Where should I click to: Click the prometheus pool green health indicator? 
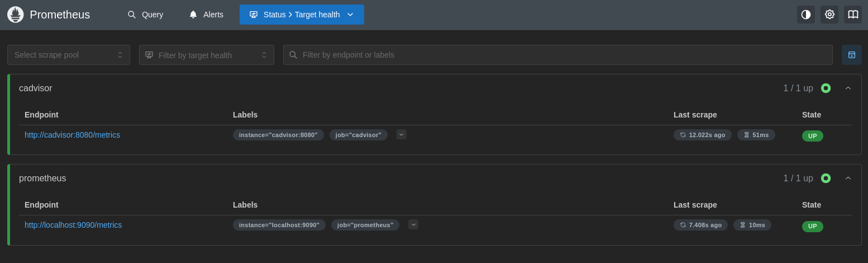(826, 179)
